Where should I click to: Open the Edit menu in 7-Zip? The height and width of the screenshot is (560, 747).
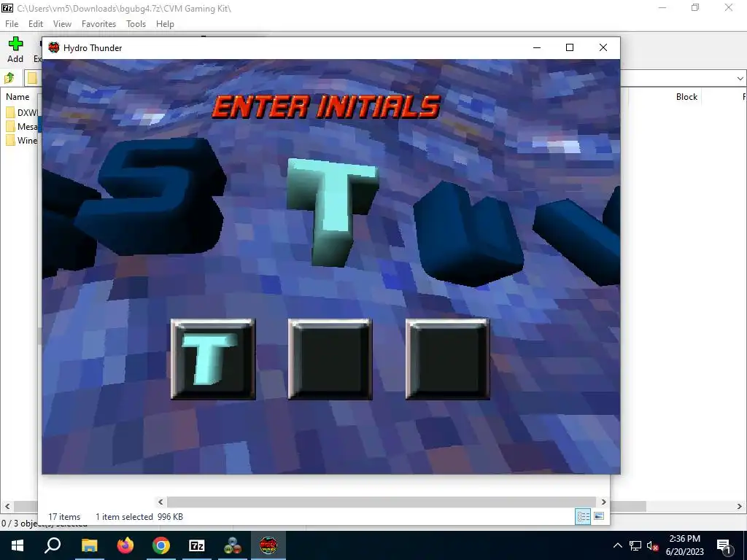[35, 24]
